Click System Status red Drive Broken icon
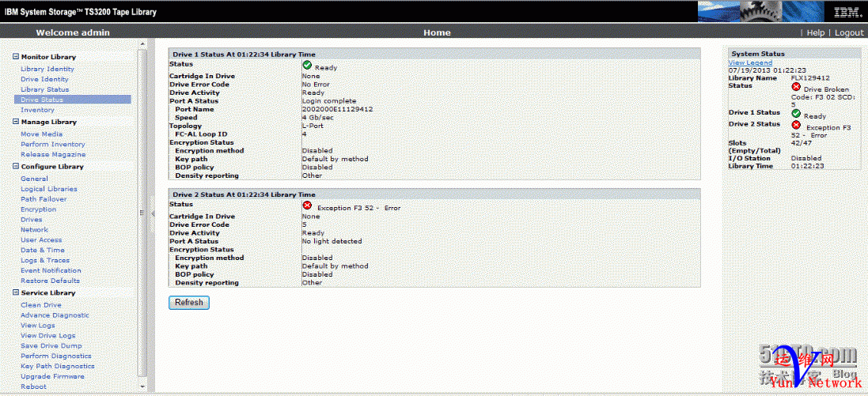This screenshot has width=868, height=396. [796, 87]
